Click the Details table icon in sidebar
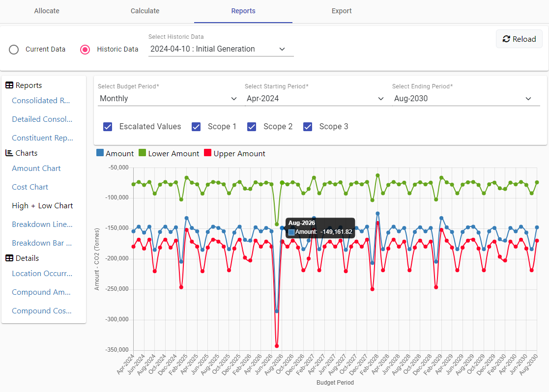 [x=9, y=258]
